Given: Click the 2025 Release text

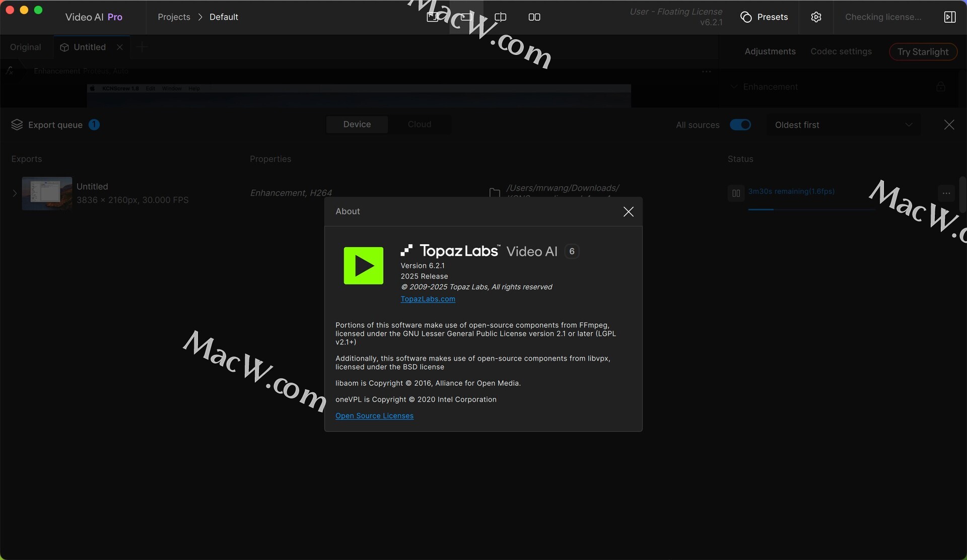Looking at the screenshot, I should click(424, 276).
